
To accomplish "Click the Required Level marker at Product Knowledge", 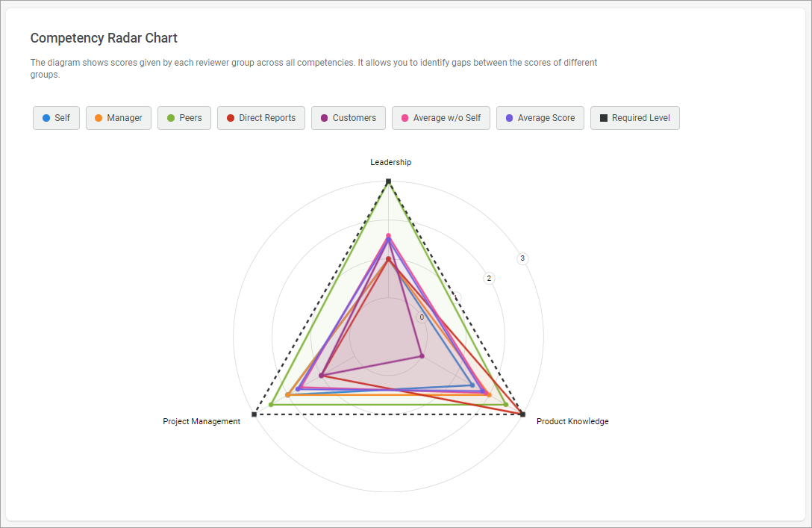I will [522, 414].
